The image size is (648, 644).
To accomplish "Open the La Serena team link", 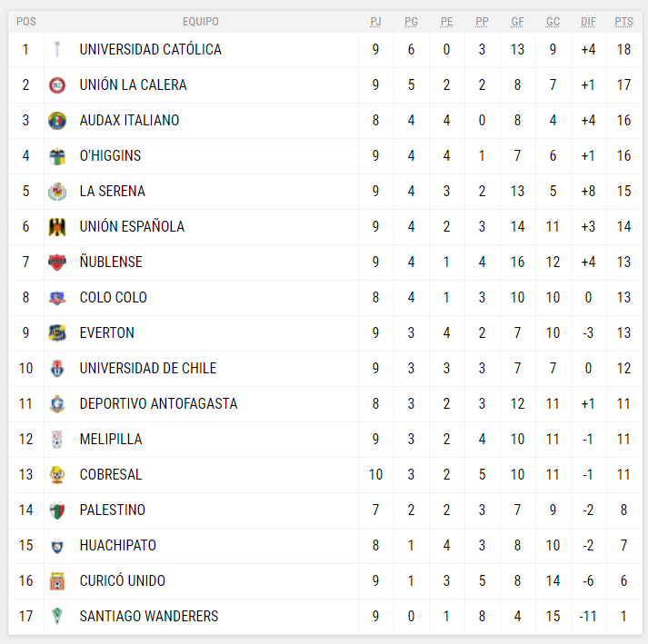I will [x=112, y=192].
